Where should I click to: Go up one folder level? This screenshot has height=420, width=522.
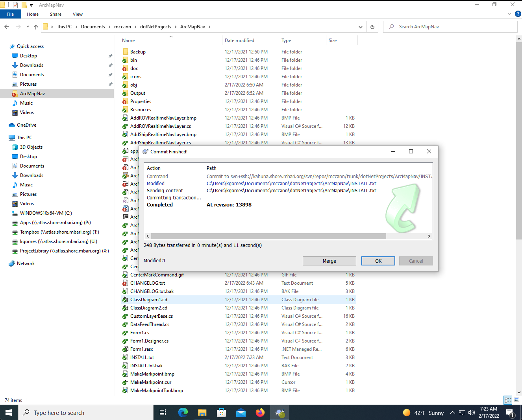pos(36,27)
